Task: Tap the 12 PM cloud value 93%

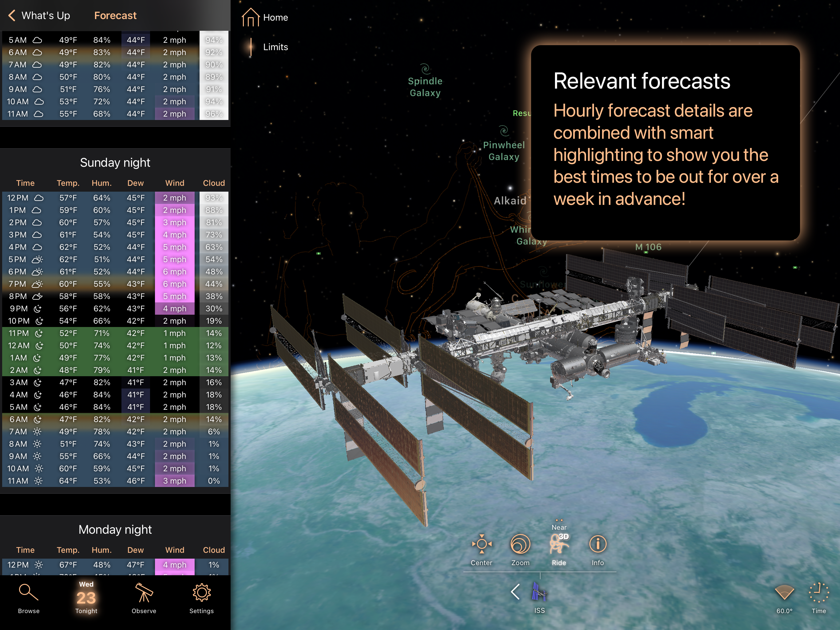Action: point(214,197)
